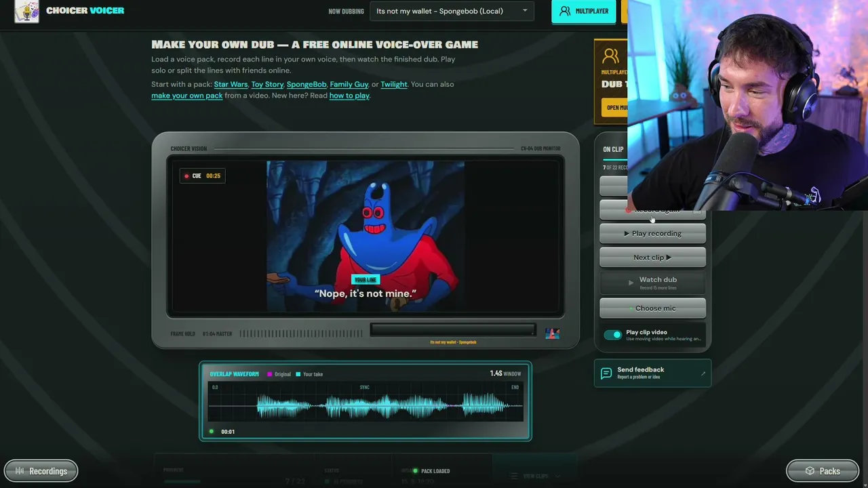Click the OVERLAP WAVEFORM heading
This screenshot has height=488, width=868.
pyautogui.click(x=234, y=374)
